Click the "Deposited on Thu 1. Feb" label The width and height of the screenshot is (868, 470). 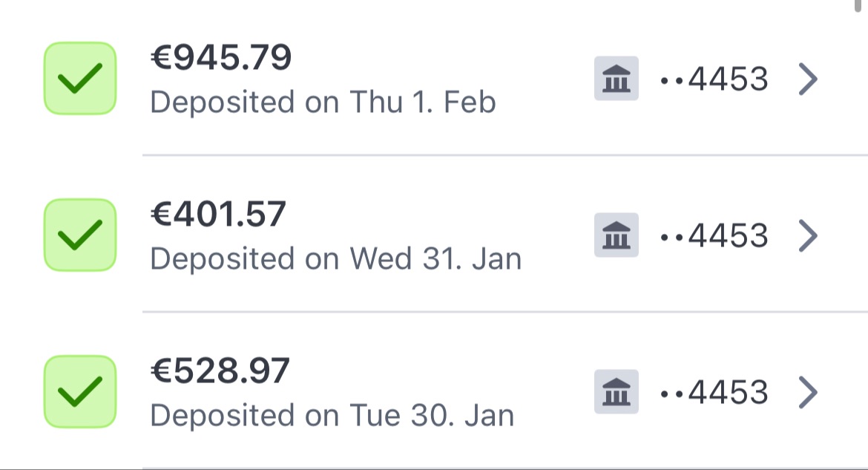(x=323, y=102)
